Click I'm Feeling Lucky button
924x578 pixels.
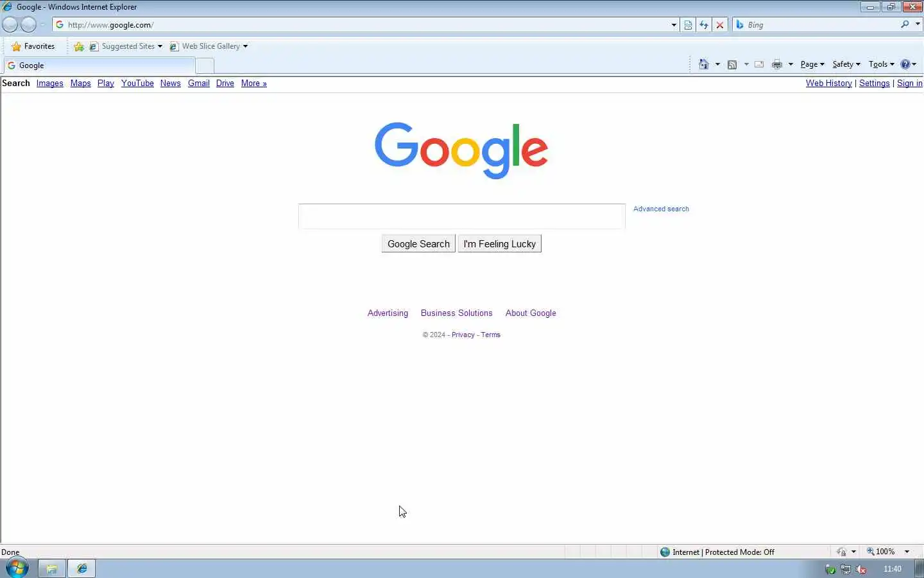click(500, 244)
